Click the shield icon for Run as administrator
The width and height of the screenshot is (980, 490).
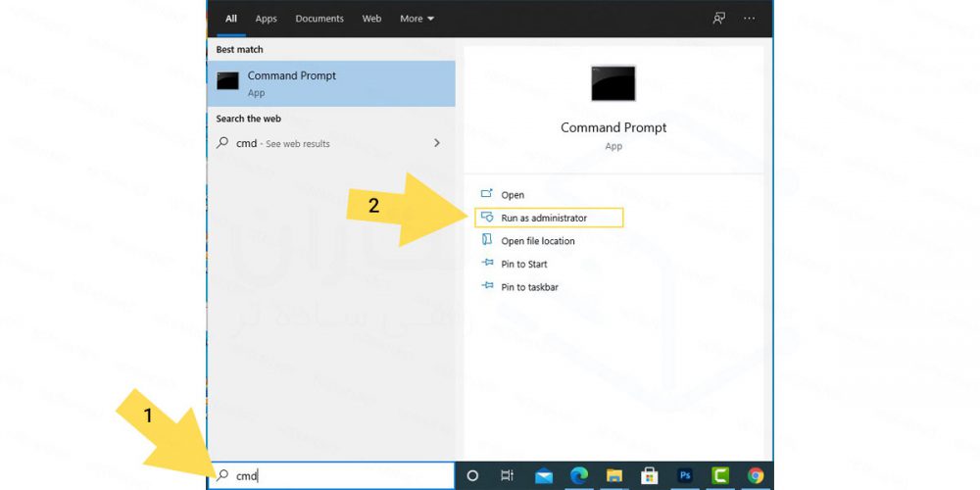coord(487,217)
